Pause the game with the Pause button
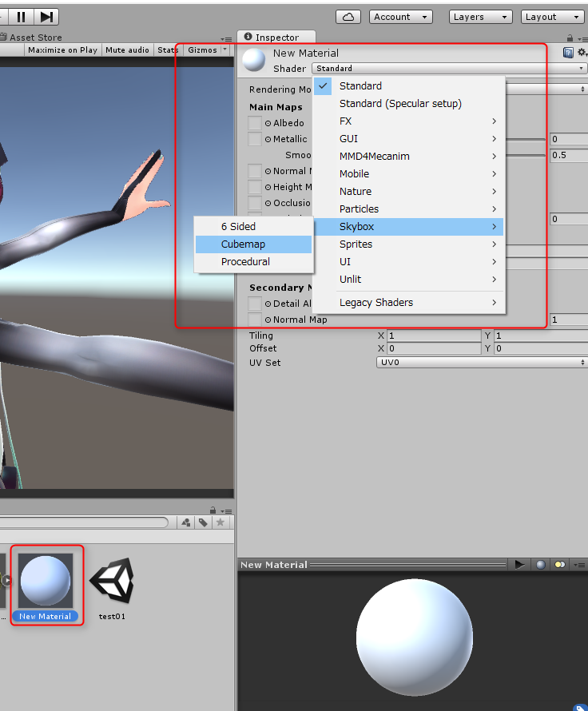This screenshot has width=588, height=711. point(21,18)
